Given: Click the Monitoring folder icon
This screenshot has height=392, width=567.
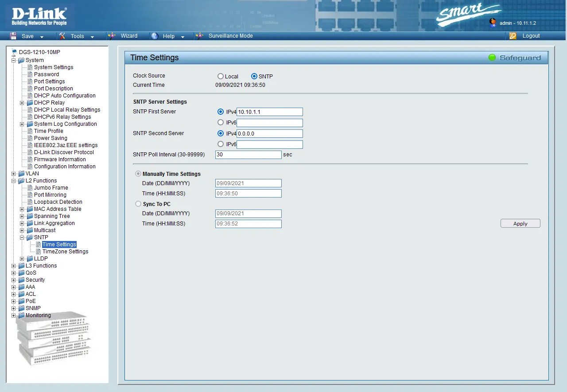Looking at the screenshot, I should 21,315.
